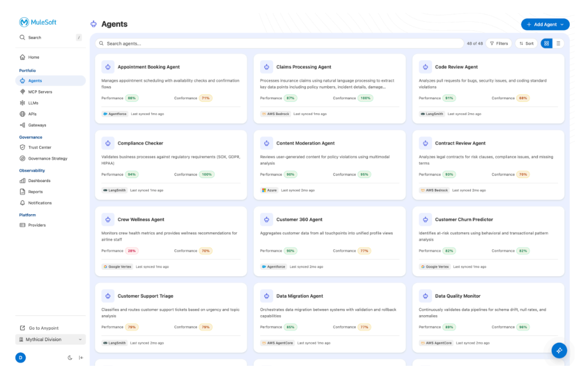Click the sparkle AI assistant floating button
The width and height of the screenshot is (588, 379).
[559, 350]
